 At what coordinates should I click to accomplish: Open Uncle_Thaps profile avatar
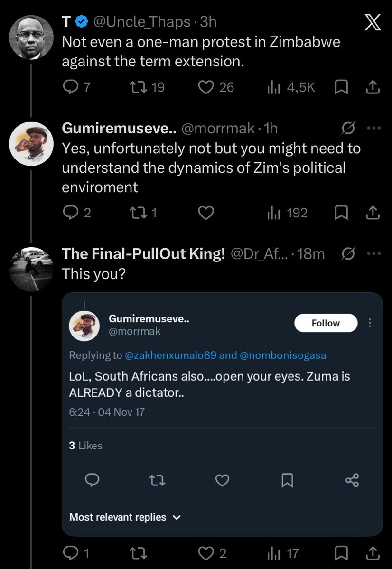point(31,37)
